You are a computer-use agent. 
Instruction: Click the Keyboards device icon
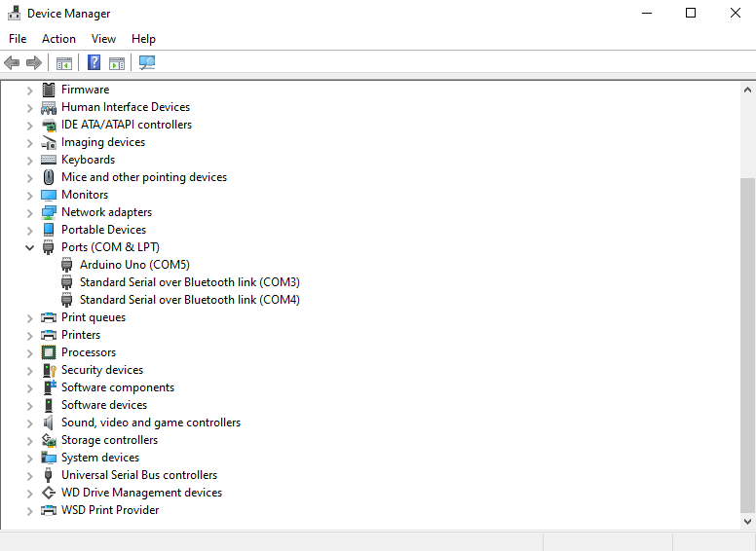tap(49, 160)
